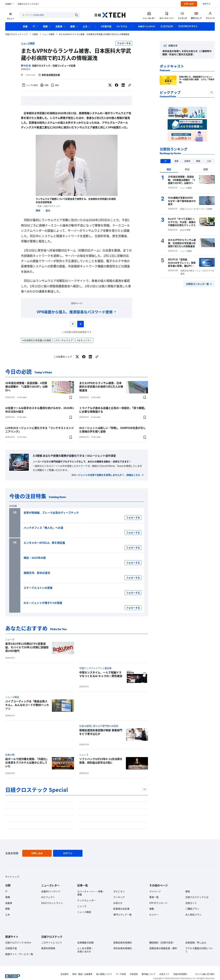Viewport: 220px width, 980px height.
Task: Click the 保存 bookmark icon under headline
Action: click(53, 85)
